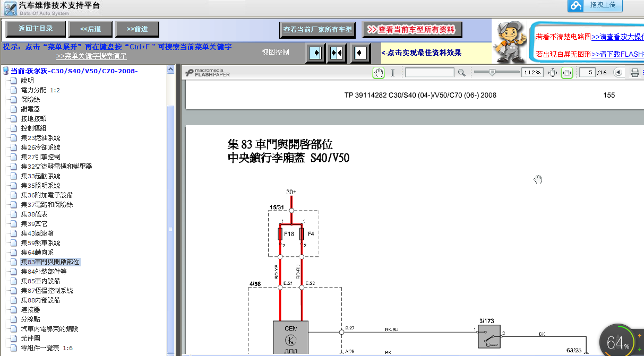Click 查看当前厂家所有车型 button
This screenshot has height=356, width=644.
point(317,30)
